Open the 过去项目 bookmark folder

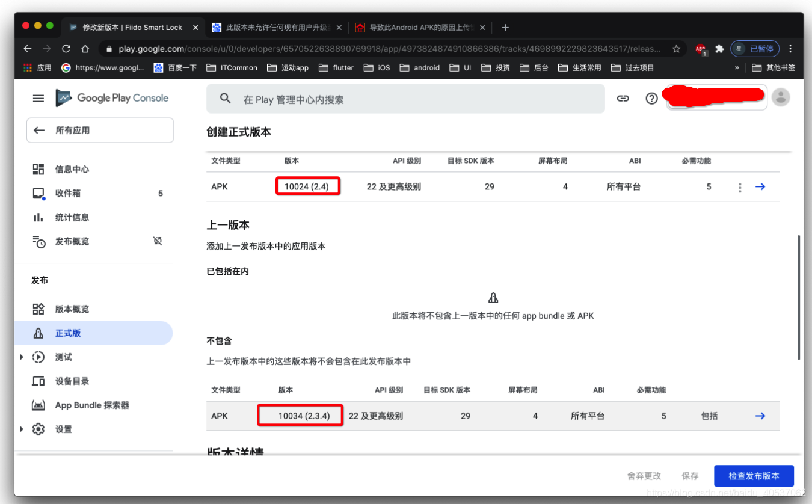click(632, 67)
